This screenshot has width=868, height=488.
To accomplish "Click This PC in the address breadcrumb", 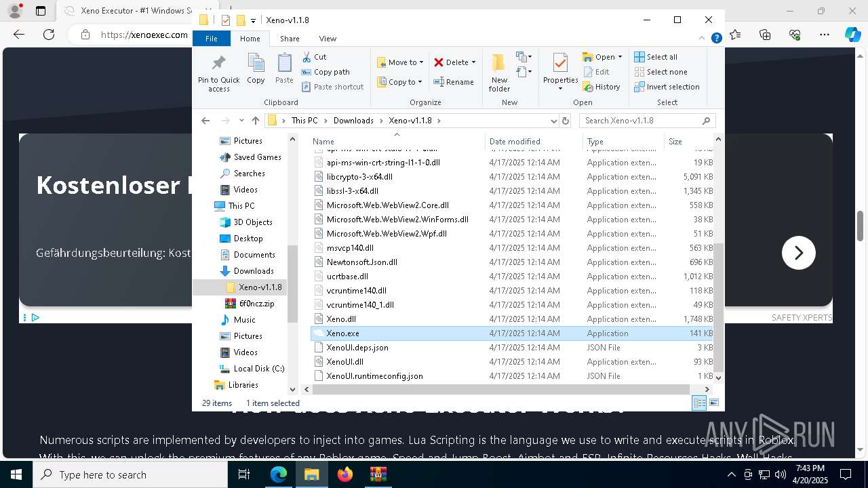I will tap(304, 121).
